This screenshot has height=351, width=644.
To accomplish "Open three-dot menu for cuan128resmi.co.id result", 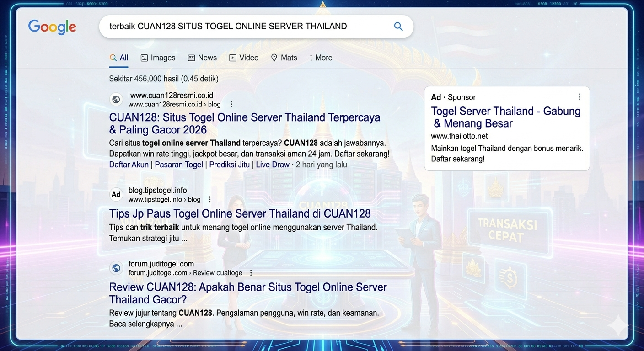I will (x=231, y=104).
